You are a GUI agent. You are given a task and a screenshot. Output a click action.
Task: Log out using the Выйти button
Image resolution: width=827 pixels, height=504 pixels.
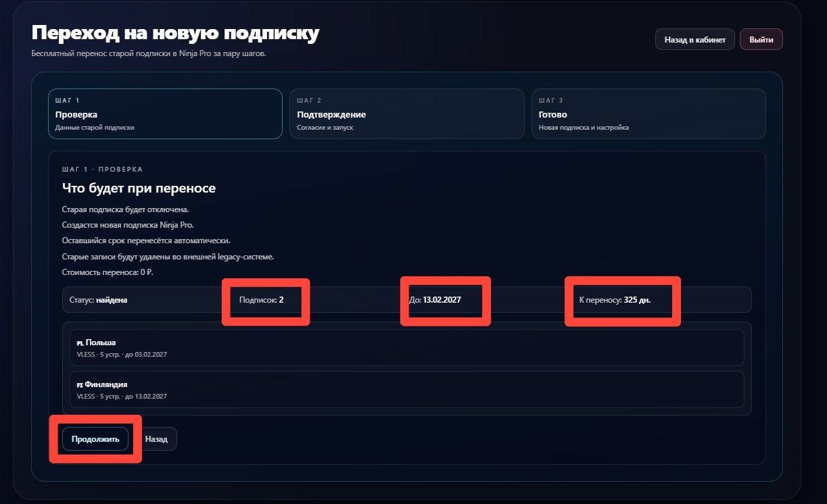[x=761, y=39]
